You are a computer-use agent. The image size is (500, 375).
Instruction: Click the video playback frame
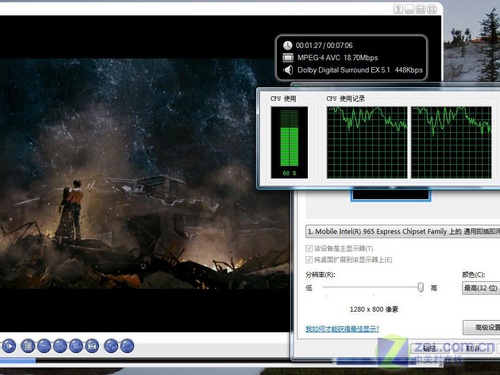145,173
